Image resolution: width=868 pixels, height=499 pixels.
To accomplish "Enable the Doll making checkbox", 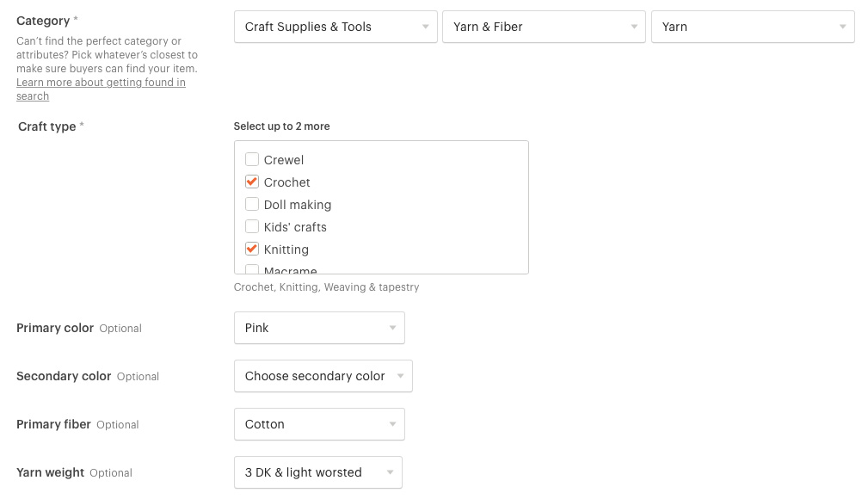I will tap(252, 205).
